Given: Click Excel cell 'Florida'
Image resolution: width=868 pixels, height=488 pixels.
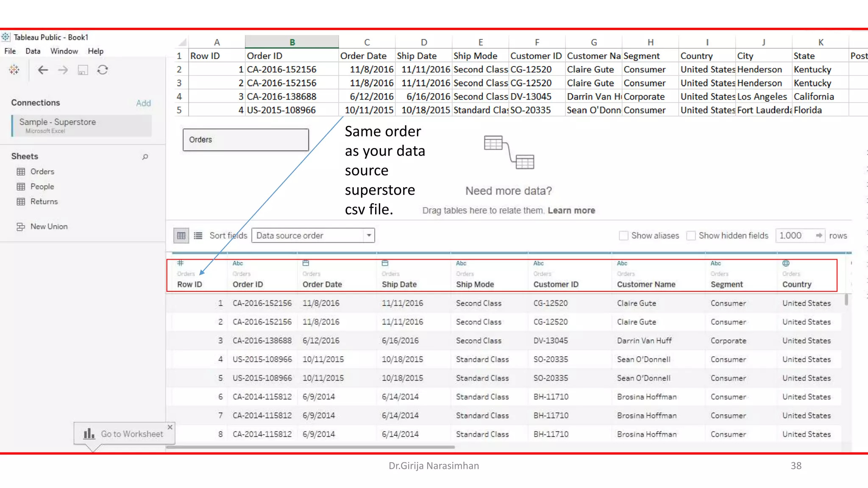Looking at the screenshot, I should [x=820, y=110].
